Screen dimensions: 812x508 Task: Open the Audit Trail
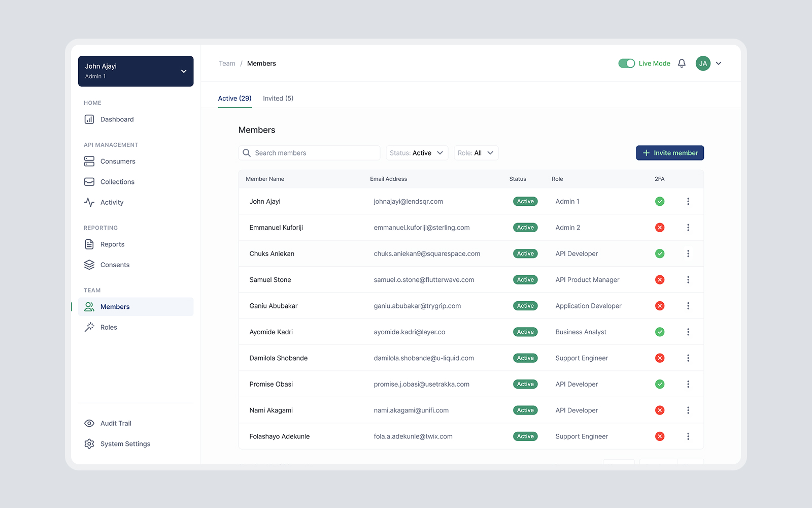pyautogui.click(x=115, y=423)
